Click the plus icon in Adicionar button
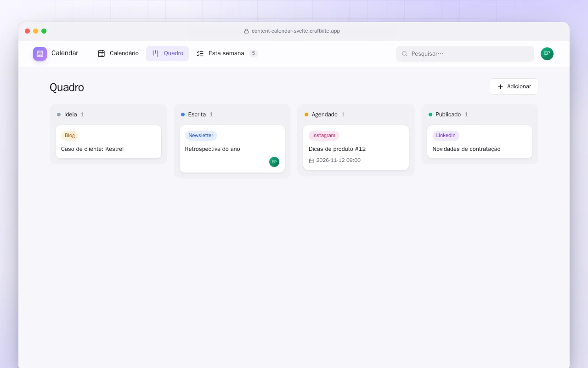The width and height of the screenshot is (588, 368). click(501, 86)
